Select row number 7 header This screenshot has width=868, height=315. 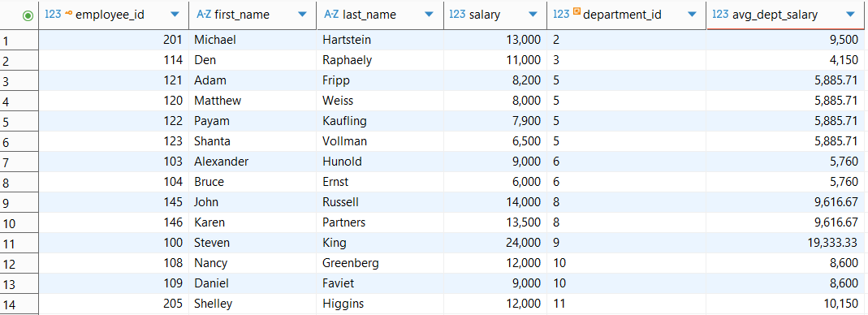tap(19, 162)
